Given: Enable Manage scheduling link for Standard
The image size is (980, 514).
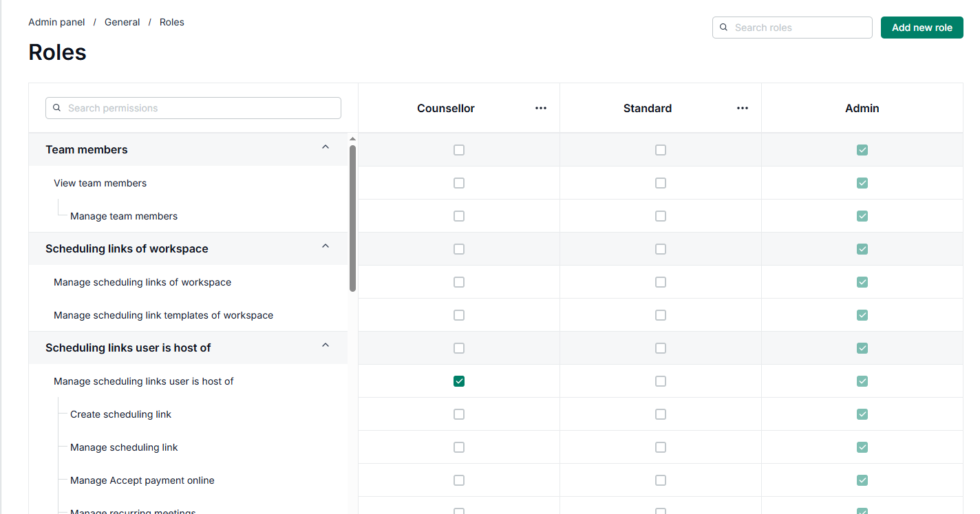Looking at the screenshot, I should [661, 447].
